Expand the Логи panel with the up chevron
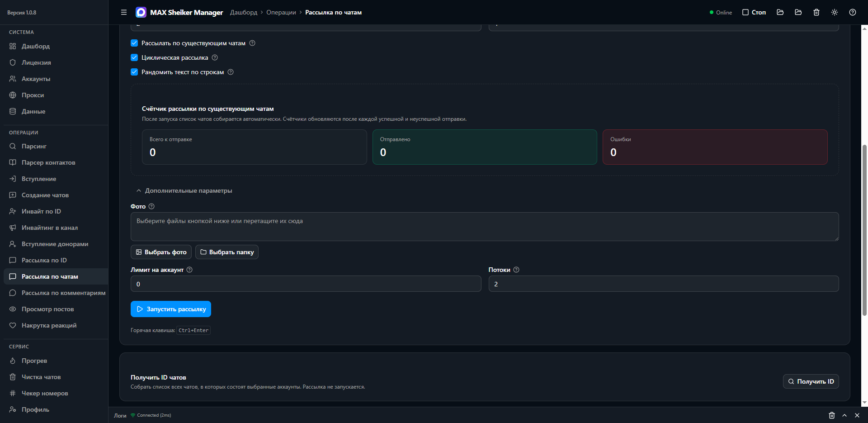The width and height of the screenshot is (868, 423). tap(844, 415)
